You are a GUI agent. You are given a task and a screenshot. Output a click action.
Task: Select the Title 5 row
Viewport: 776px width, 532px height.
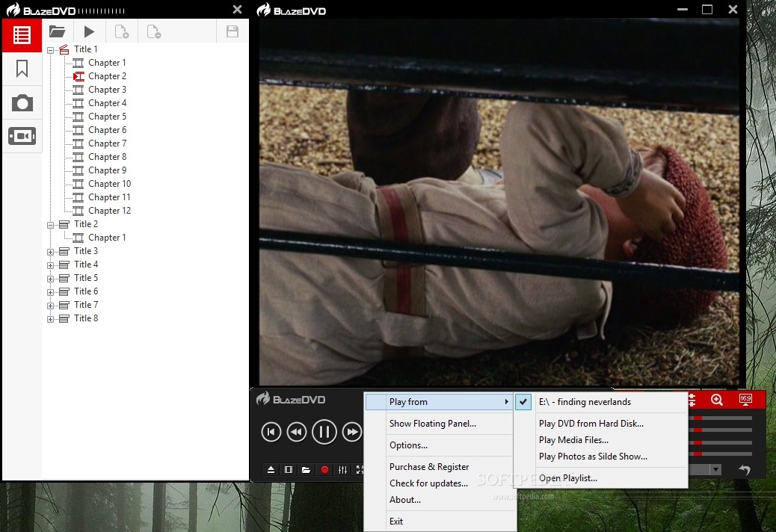tap(86, 278)
